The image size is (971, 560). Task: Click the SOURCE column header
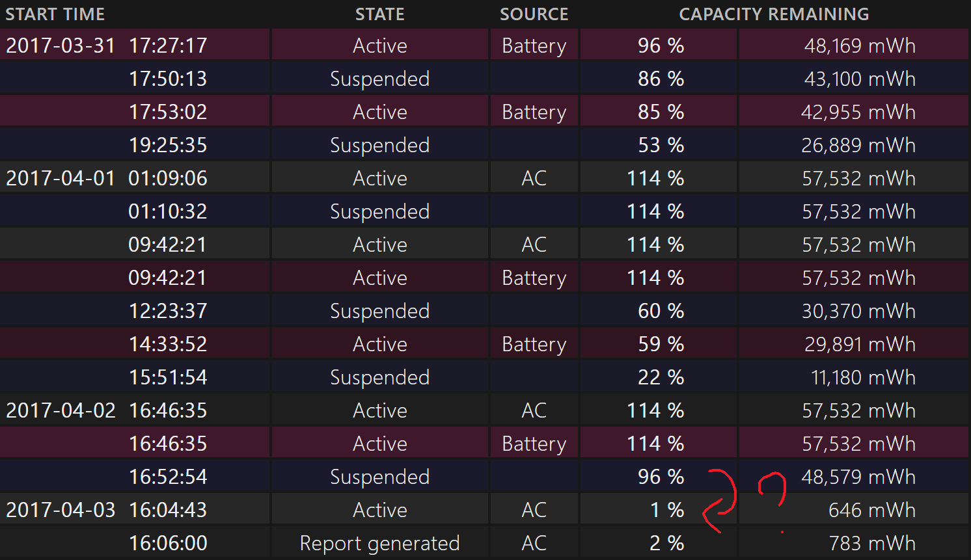(x=534, y=14)
